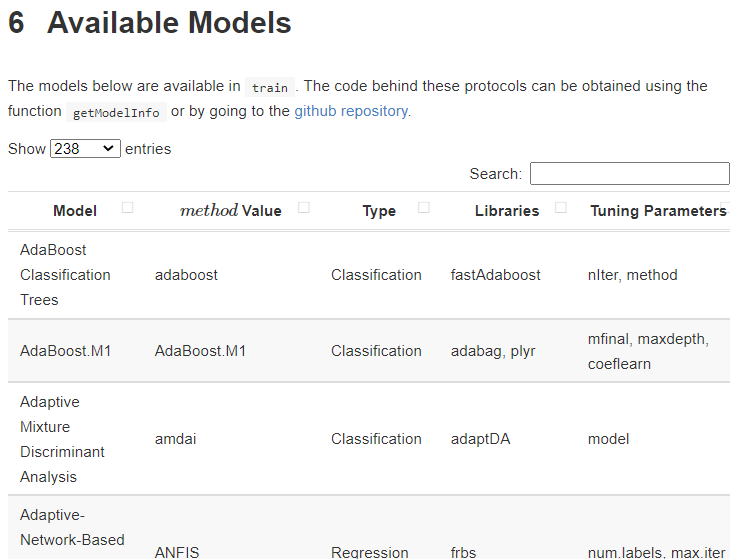Click the amdai method value cell

coord(176,439)
